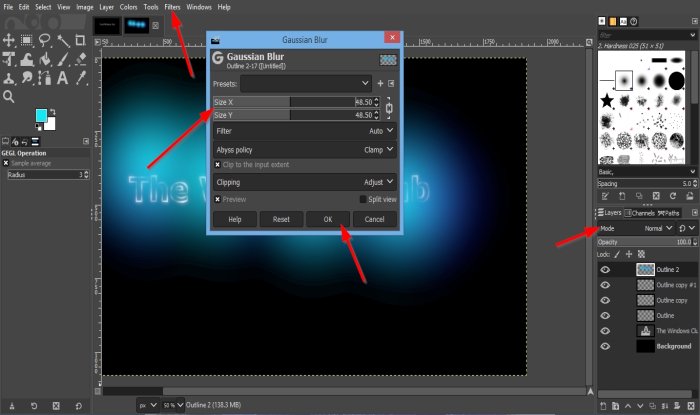Select the Smudge tool
The width and height of the screenshot is (700, 415).
point(27,79)
